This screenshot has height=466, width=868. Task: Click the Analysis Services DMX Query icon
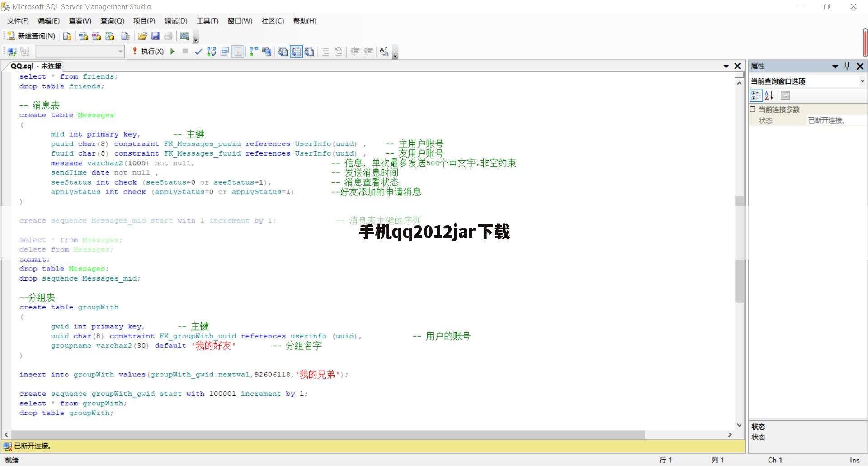click(96, 36)
